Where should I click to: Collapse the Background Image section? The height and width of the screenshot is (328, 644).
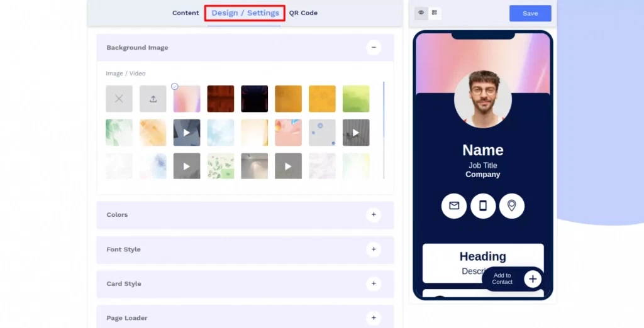pyautogui.click(x=374, y=47)
